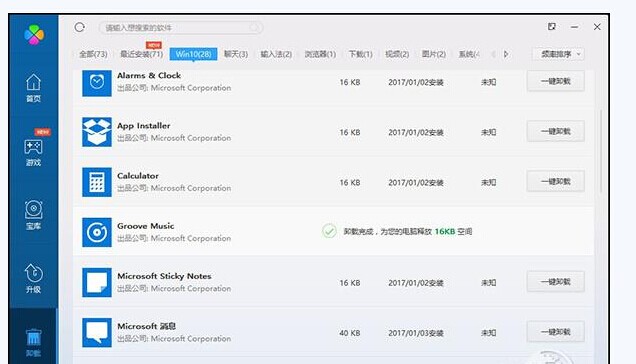Show previous categories with left arrow
Viewport: 636px width, 364px height.
click(x=493, y=54)
